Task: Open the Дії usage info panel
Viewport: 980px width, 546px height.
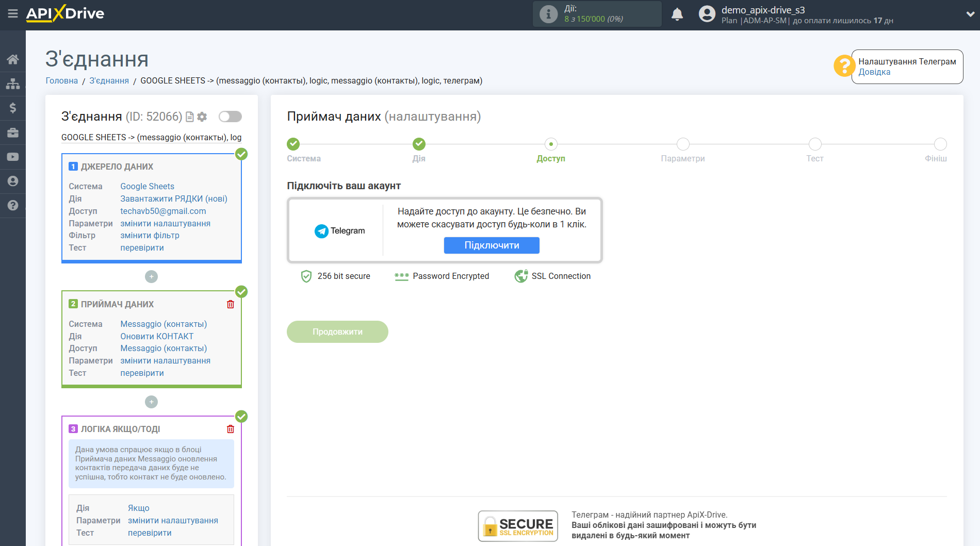Action: pyautogui.click(x=597, y=14)
